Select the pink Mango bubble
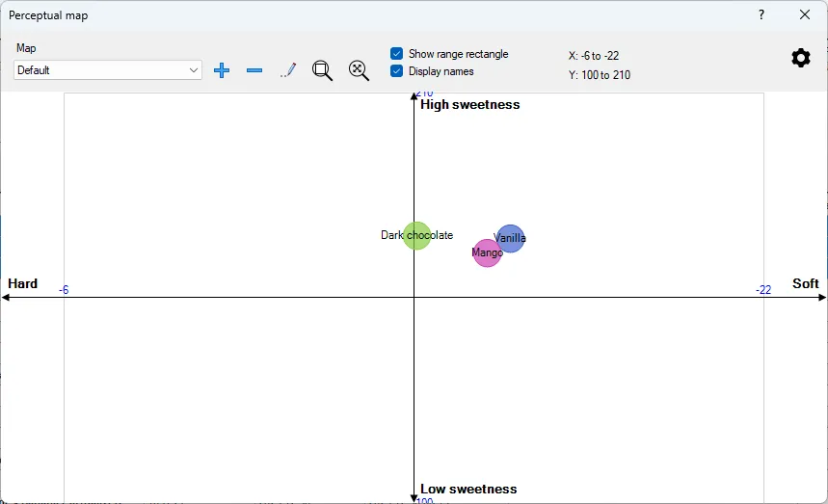828x504 pixels. (487, 253)
